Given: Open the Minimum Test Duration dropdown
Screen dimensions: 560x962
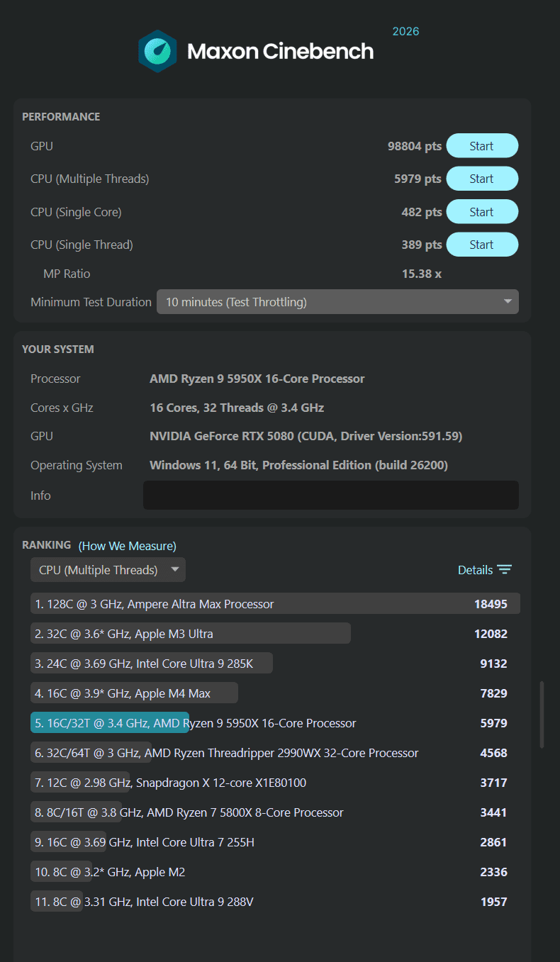Looking at the screenshot, I should [337, 302].
